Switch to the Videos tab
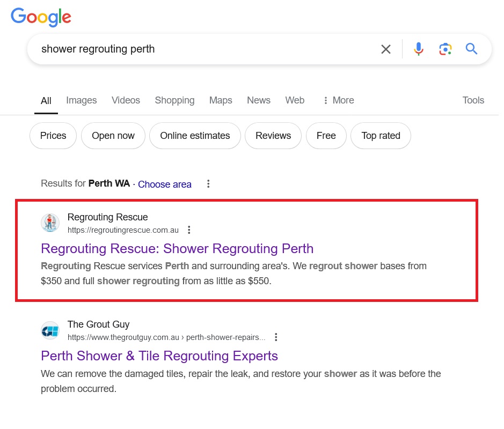Image resolution: width=504 pixels, height=429 pixels. tap(126, 100)
